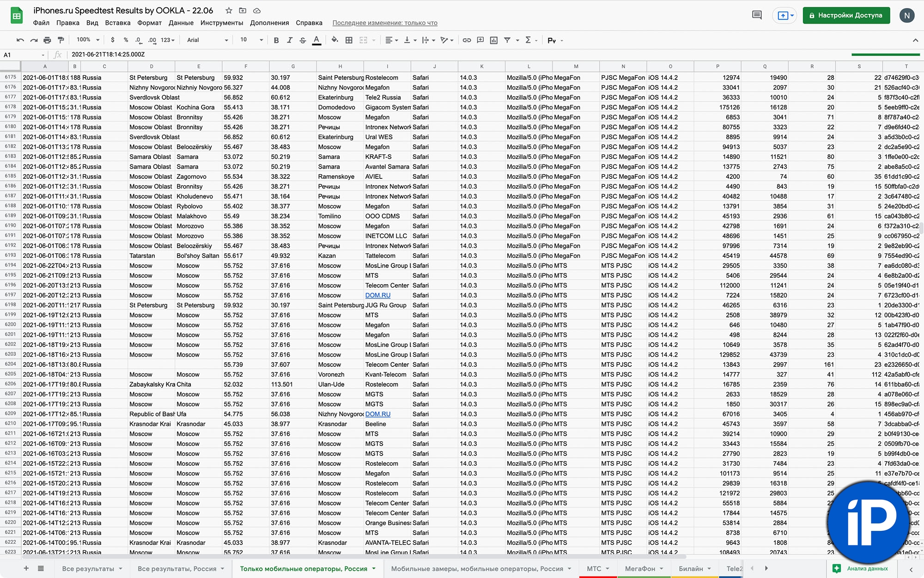Open the all sheets list icon
924x578 pixels.
[x=41, y=568]
